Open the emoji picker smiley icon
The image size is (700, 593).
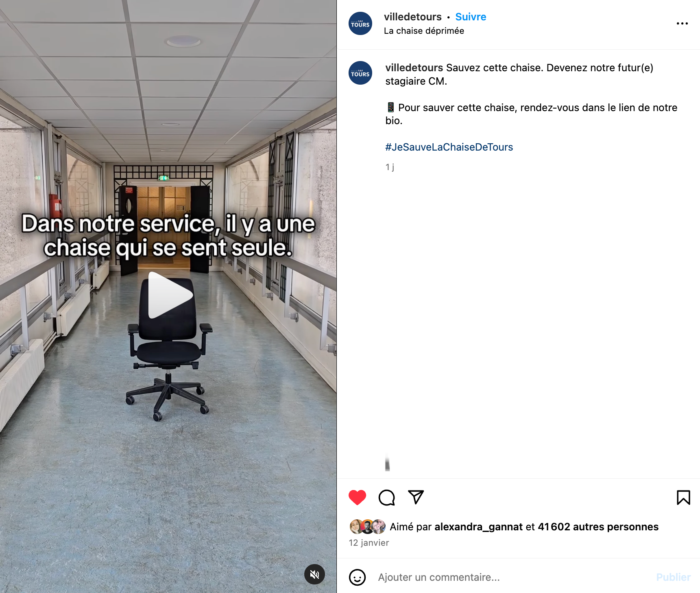(358, 577)
